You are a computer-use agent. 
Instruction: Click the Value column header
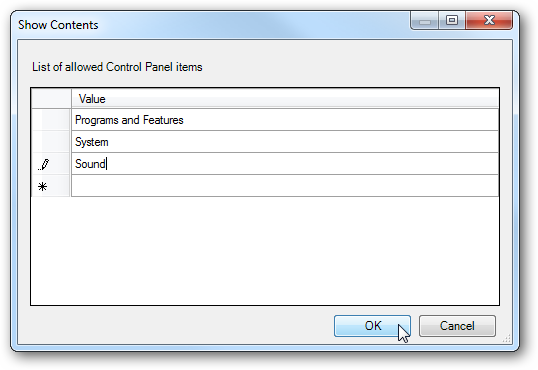285,99
